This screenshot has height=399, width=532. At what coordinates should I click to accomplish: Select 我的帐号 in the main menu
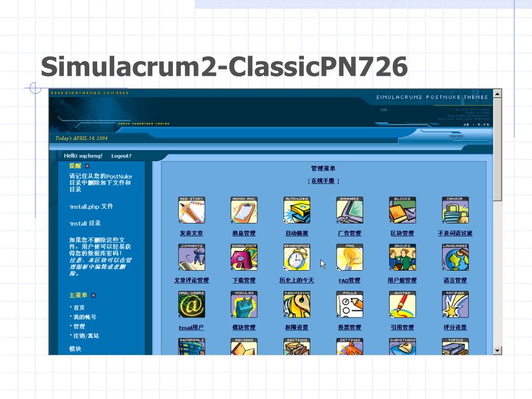pos(85,317)
